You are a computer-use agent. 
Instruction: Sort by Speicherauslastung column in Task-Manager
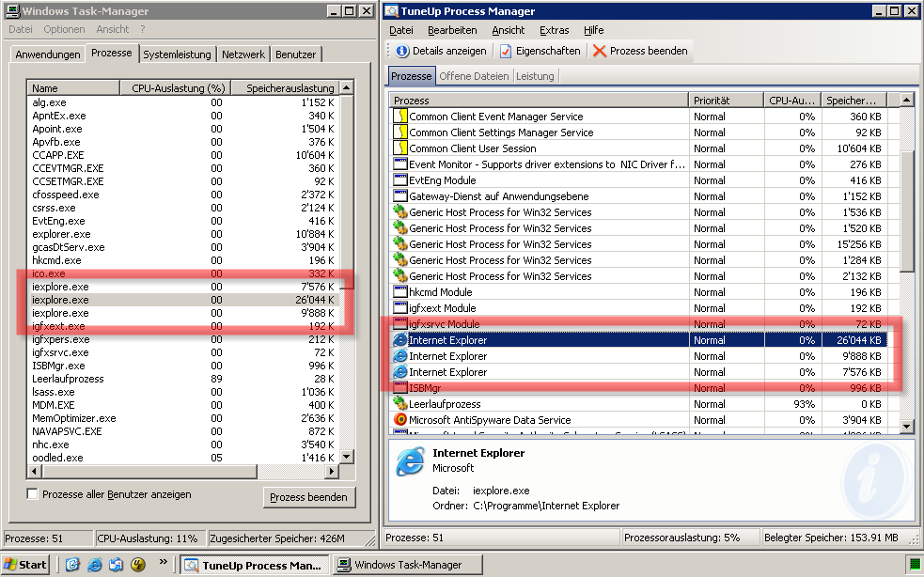(x=285, y=87)
